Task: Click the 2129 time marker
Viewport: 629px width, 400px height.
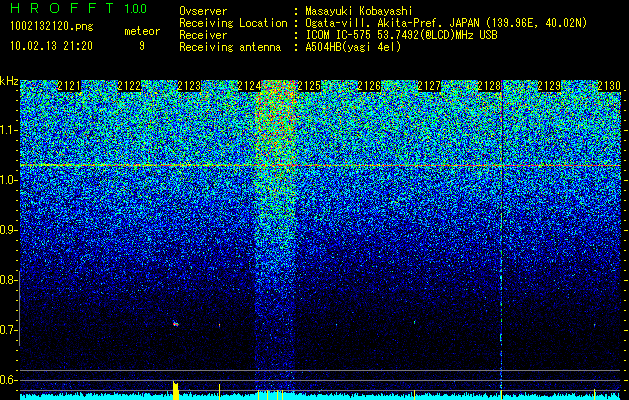Action: [x=549, y=86]
